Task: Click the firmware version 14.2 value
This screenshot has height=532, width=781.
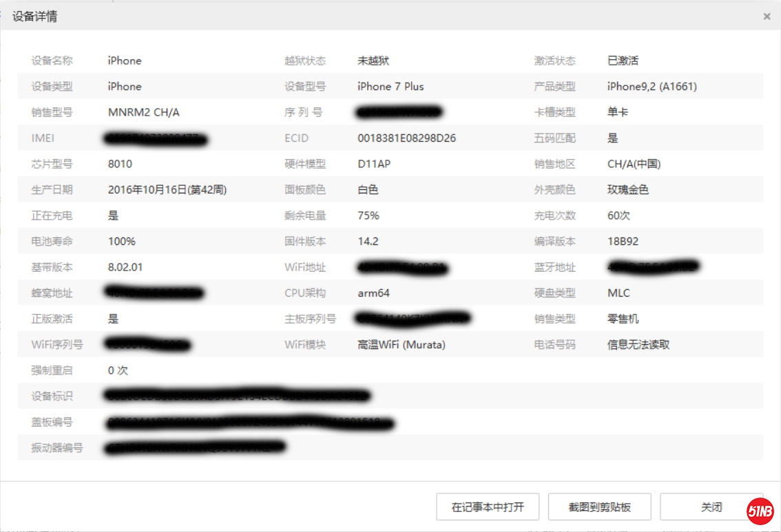Action: (x=368, y=242)
